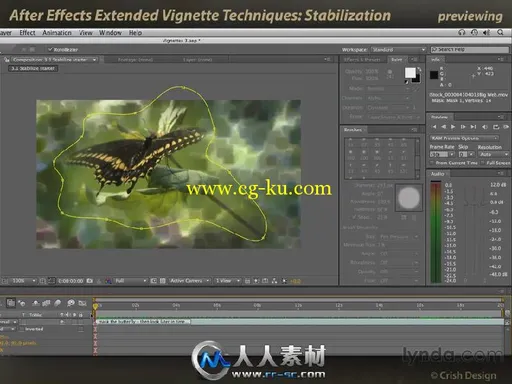
Task: Open the View menu
Action: click(x=86, y=33)
